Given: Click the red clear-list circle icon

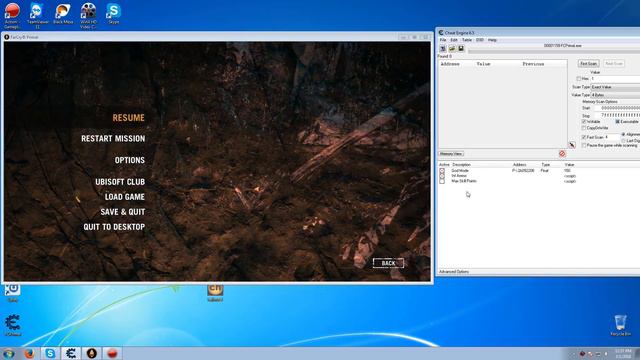Looking at the screenshot, I should pyautogui.click(x=562, y=154).
